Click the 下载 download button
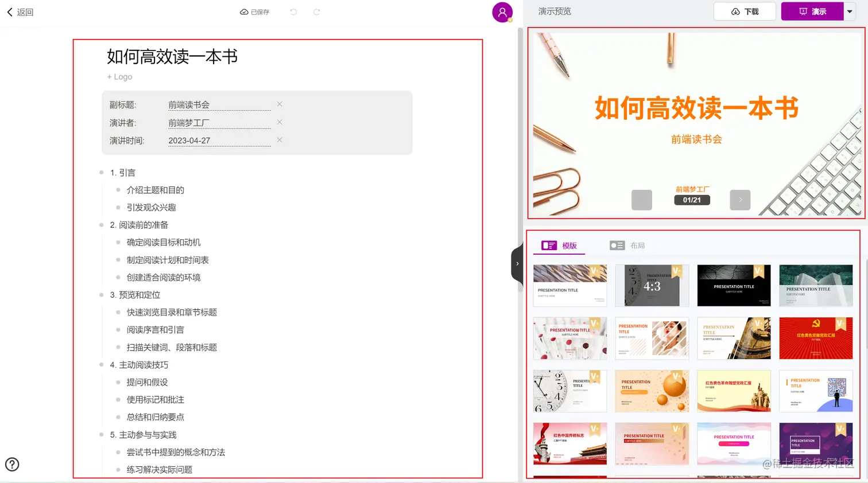The height and width of the screenshot is (483, 868). click(x=745, y=11)
